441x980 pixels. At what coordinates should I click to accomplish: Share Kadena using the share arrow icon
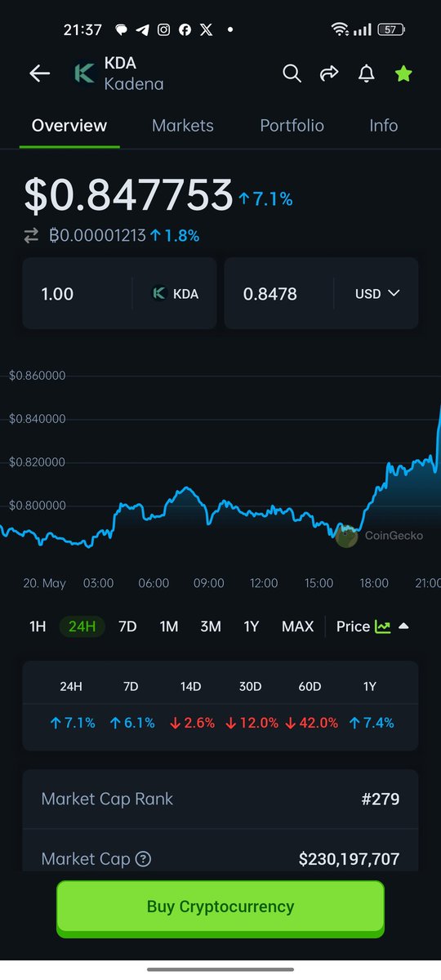click(x=329, y=73)
